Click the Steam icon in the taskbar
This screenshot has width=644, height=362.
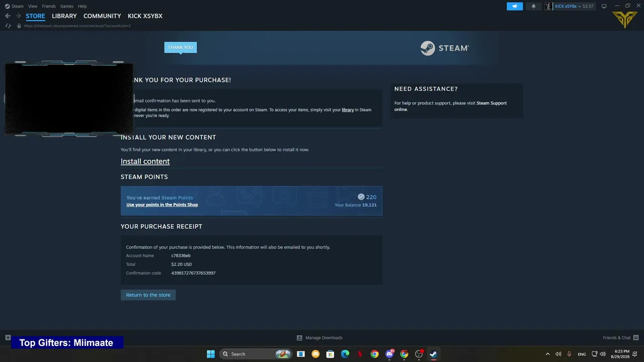coord(433,354)
